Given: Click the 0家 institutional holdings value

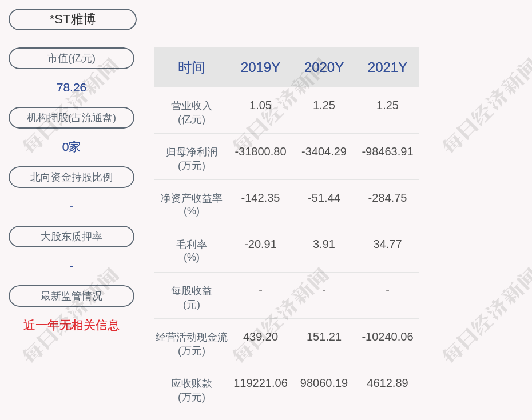Looking at the screenshot, I should tap(72, 147).
